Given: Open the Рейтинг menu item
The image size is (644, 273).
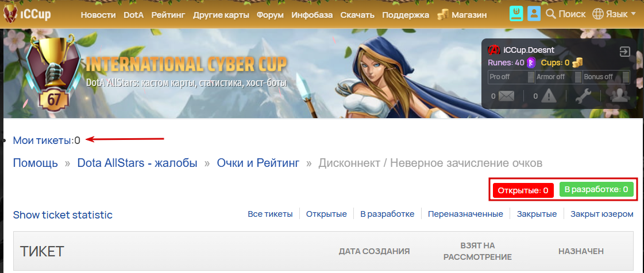Looking at the screenshot, I should point(168,15).
